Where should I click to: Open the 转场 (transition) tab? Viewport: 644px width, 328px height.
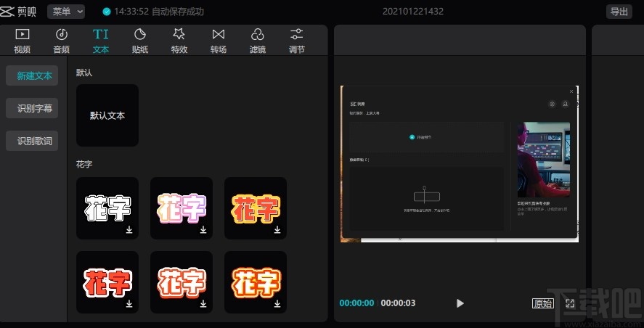pyautogui.click(x=219, y=41)
